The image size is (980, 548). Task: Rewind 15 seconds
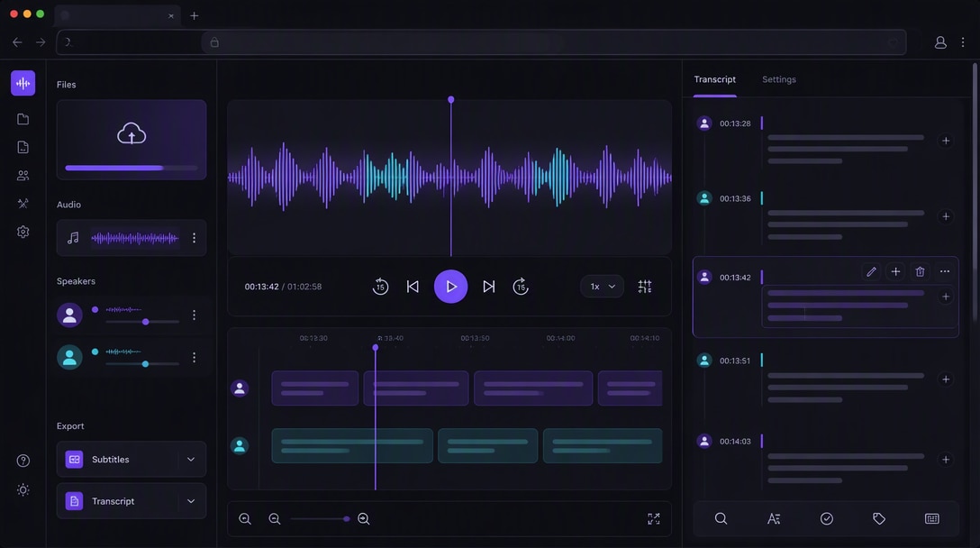pos(380,287)
